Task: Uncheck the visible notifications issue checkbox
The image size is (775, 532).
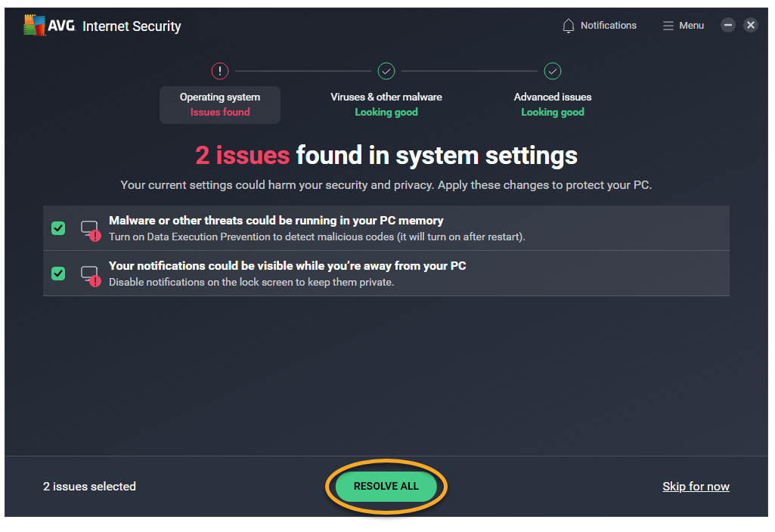Action: pos(58,274)
